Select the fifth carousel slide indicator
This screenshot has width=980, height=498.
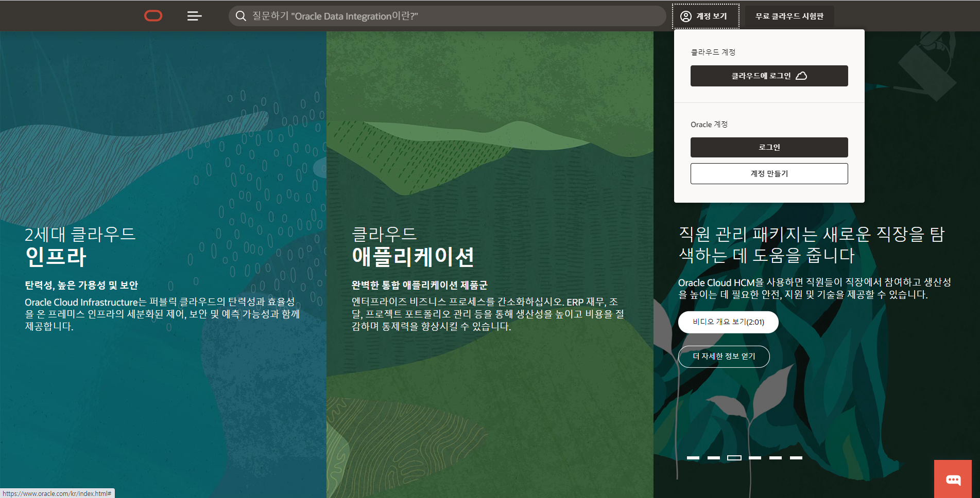click(x=776, y=457)
